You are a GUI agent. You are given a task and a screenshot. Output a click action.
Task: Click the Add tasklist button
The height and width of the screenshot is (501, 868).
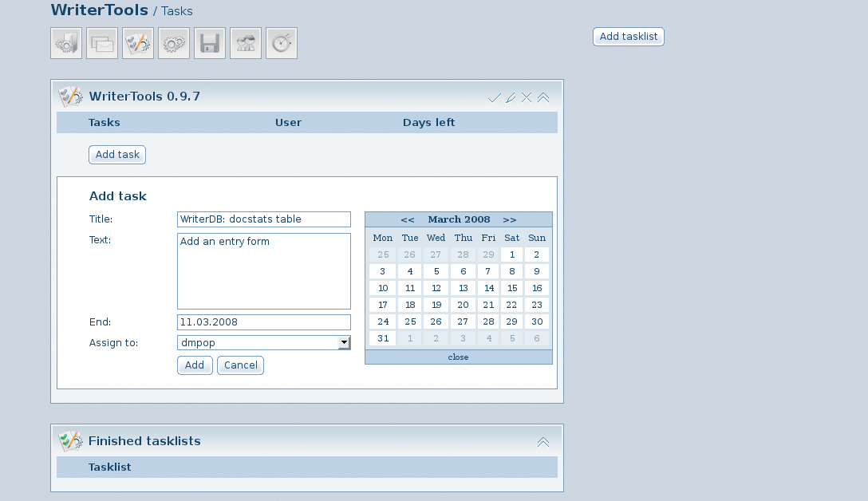pos(629,37)
